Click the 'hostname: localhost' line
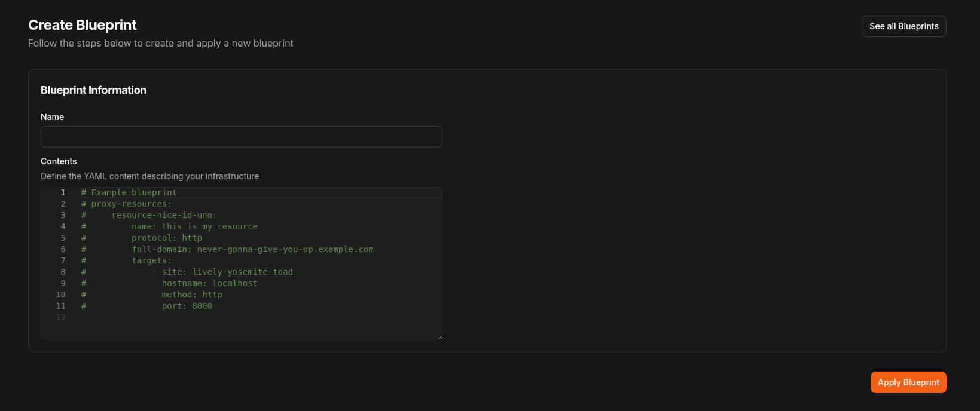Image resolution: width=980 pixels, height=411 pixels. click(209, 283)
